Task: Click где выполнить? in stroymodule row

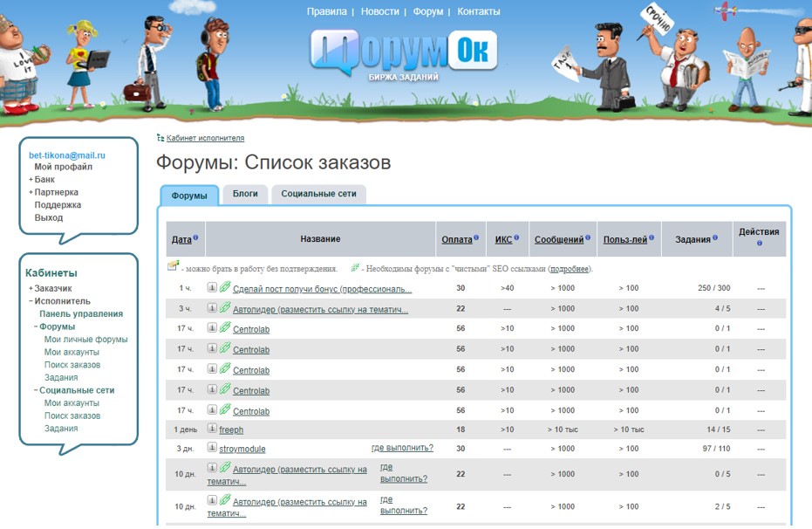Action: (x=402, y=448)
